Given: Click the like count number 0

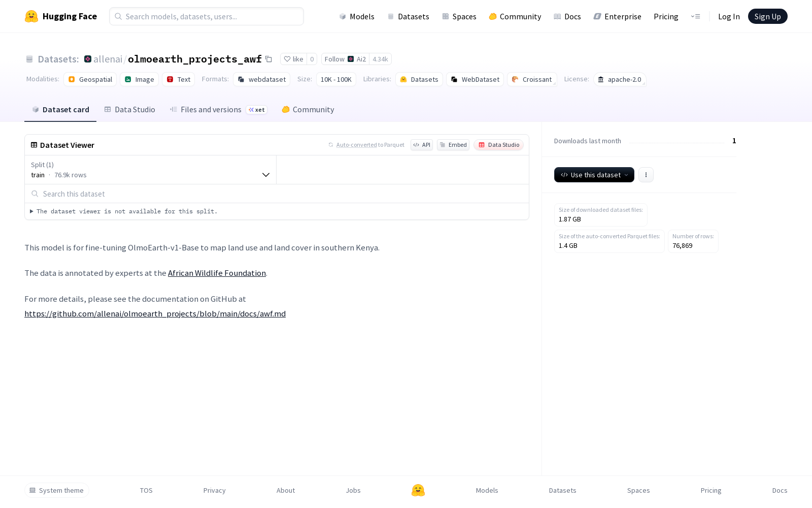Looking at the screenshot, I should pyautogui.click(x=312, y=59).
